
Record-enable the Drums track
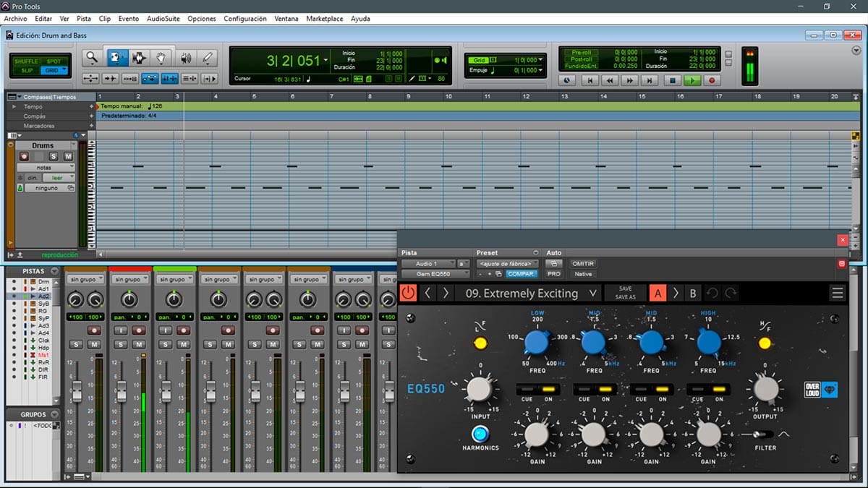pyautogui.click(x=24, y=156)
